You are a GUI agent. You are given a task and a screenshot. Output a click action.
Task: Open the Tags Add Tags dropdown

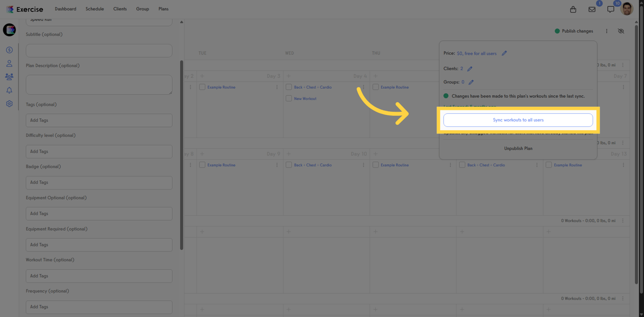pos(99,120)
